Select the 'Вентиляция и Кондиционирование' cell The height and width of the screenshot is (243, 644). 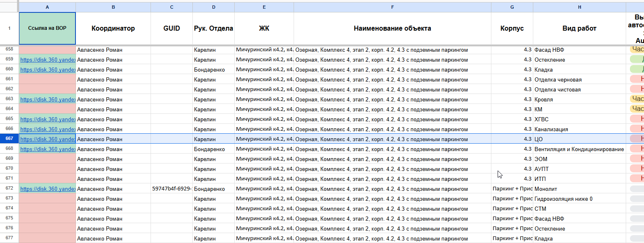click(x=580, y=149)
